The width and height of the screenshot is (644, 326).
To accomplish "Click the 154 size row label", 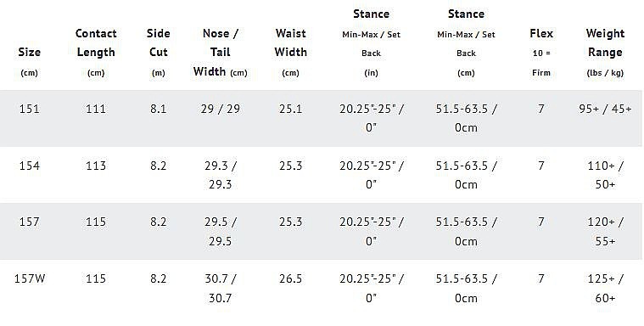I will click(29, 166).
